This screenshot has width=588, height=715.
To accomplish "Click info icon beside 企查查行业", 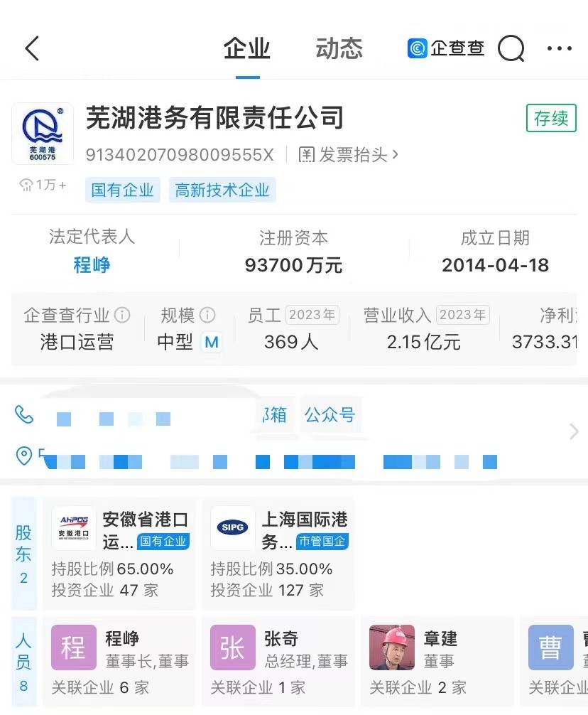I will (123, 315).
